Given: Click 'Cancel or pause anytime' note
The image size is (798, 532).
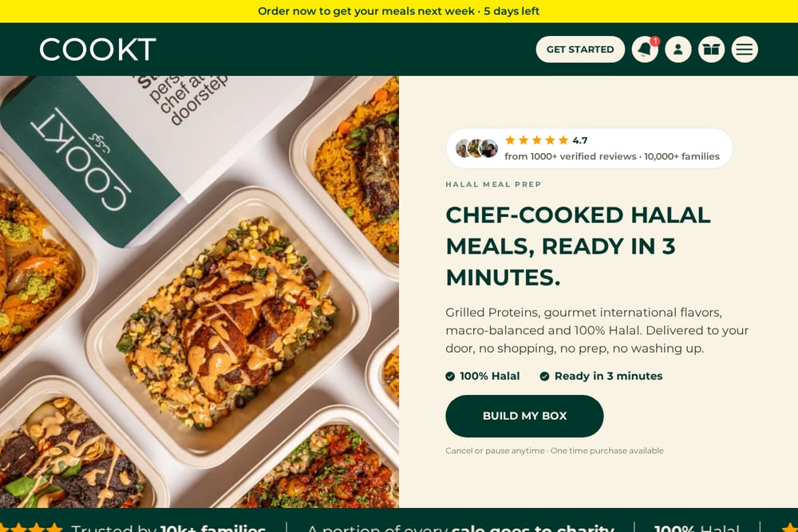Looking at the screenshot, I should click(495, 451).
